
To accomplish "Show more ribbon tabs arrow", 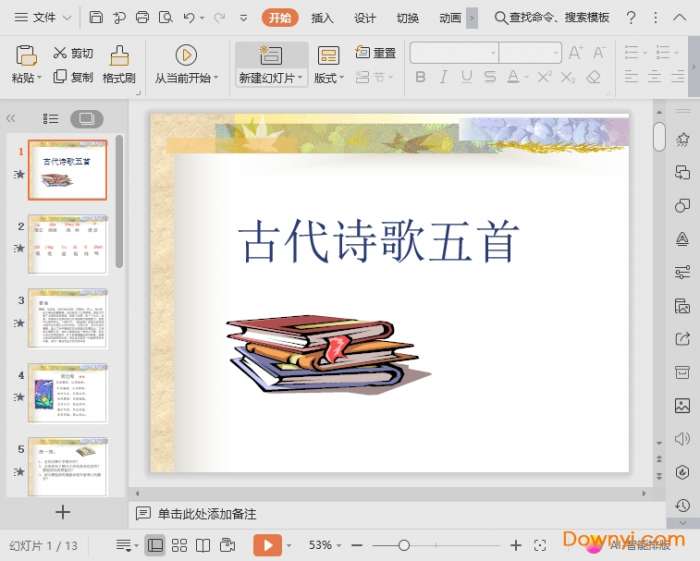I will [472, 18].
